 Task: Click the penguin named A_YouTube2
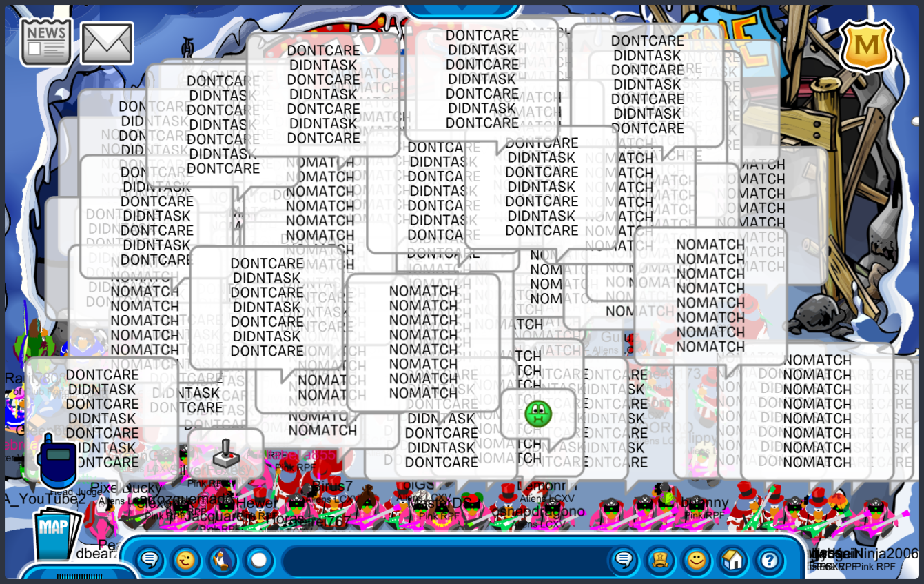pos(43,499)
